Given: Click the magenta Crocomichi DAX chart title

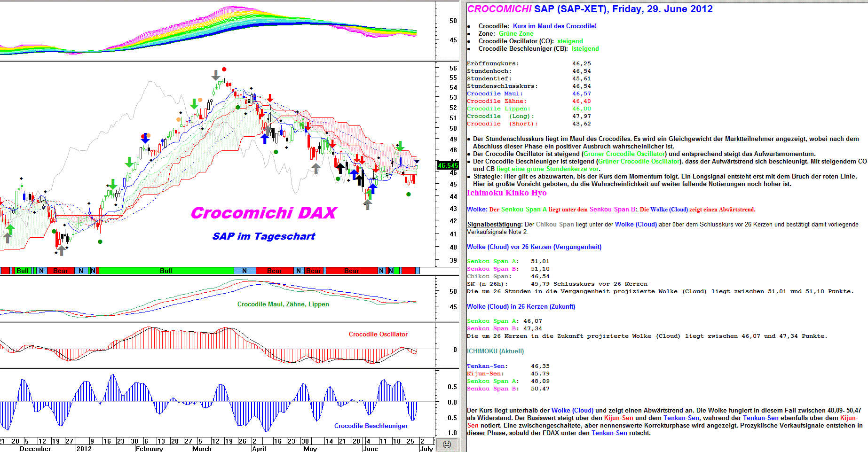Looking at the screenshot, I should (x=264, y=213).
